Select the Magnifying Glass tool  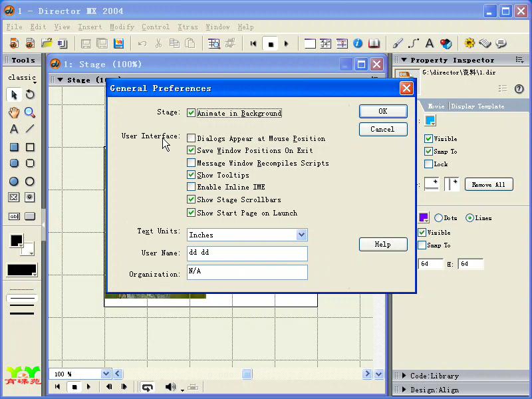[30, 112]
